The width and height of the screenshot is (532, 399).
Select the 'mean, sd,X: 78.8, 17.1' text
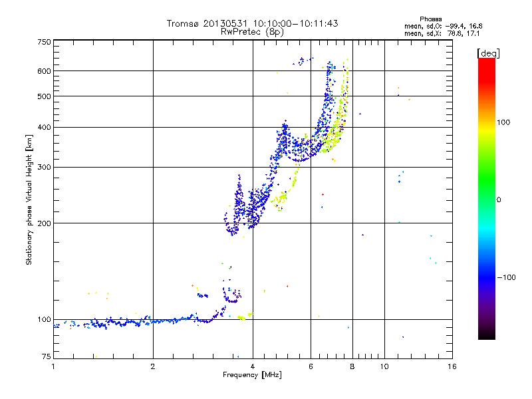[442, 34]
